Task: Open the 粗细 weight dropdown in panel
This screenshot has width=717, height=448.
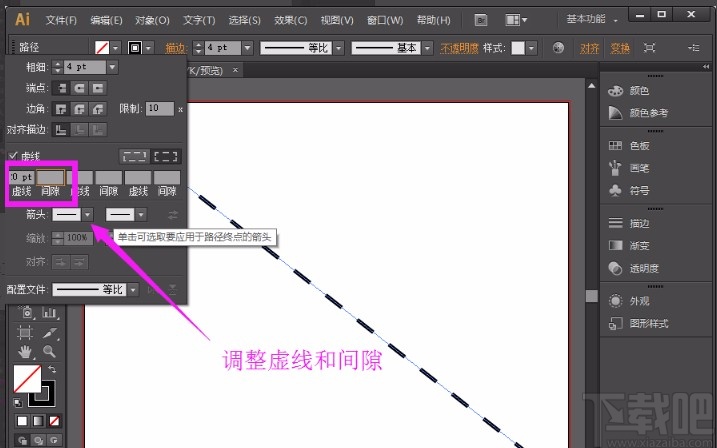Action: pos(112,67)
